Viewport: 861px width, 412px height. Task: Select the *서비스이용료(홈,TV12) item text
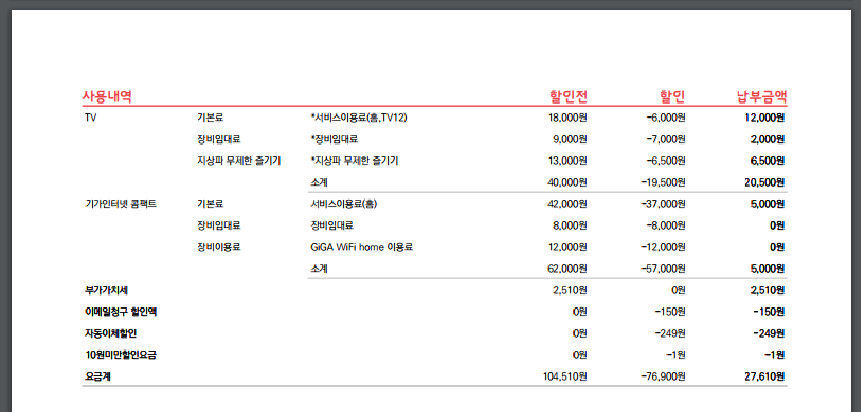(359, 118)
